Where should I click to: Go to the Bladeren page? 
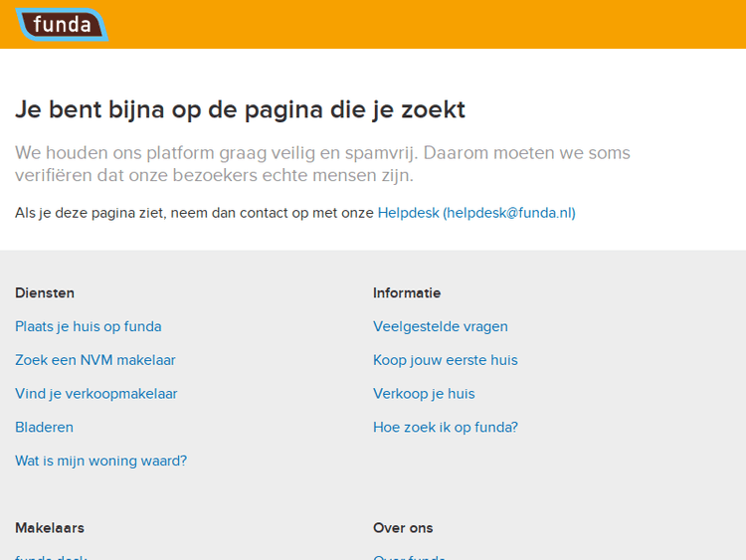tap(44, 428)
